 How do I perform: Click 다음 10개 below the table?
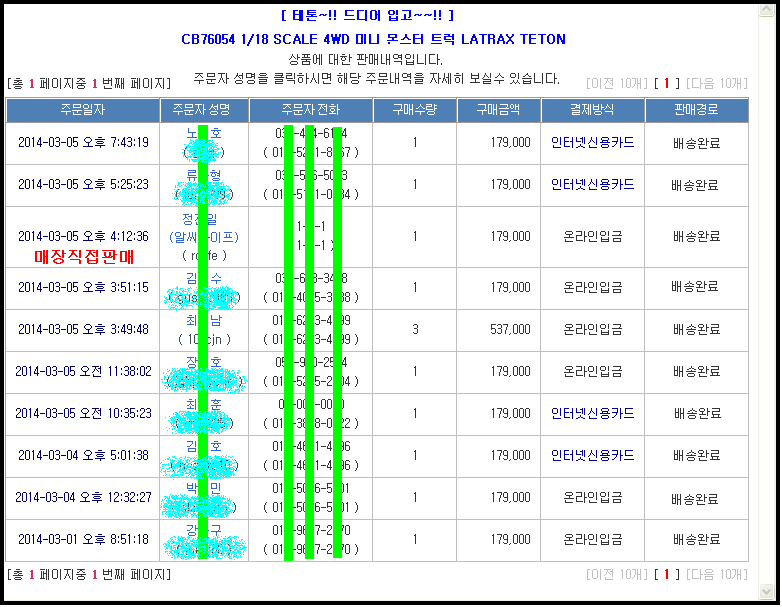(x=717, y=575)
